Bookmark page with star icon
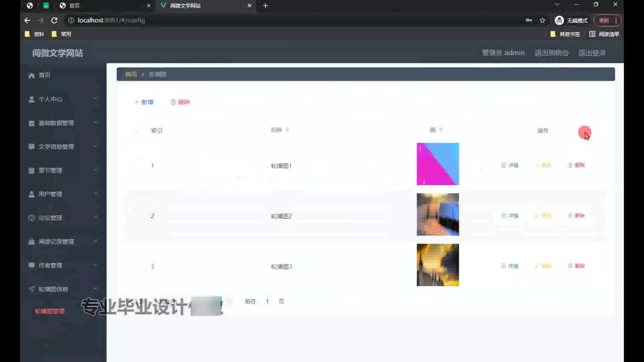 [x=542, y=20]
